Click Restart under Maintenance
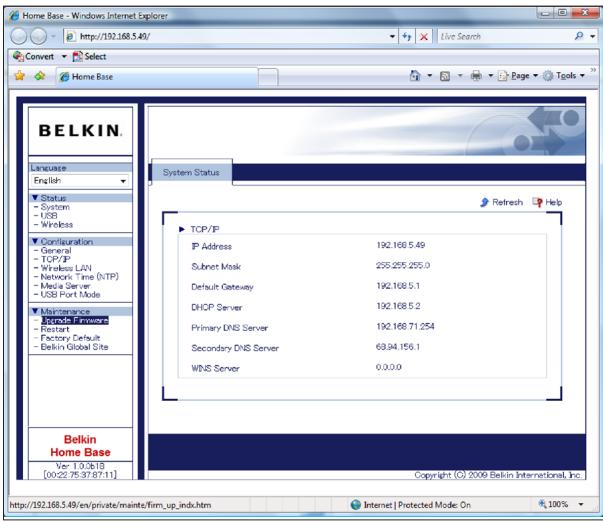This screenshot has width=603, height=521. click(55, 329)
